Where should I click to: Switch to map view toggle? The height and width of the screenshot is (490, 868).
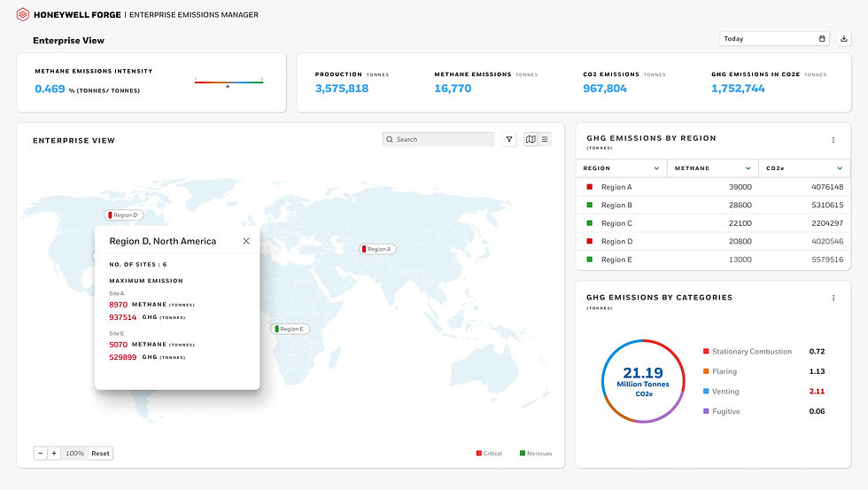[531, 139]
